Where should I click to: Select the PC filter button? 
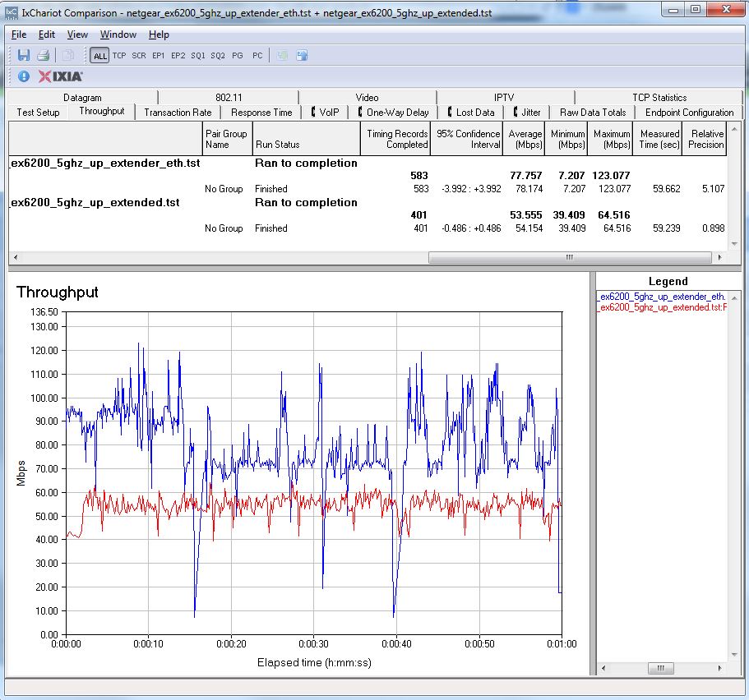pyautogui.click(x=257, y=56)
